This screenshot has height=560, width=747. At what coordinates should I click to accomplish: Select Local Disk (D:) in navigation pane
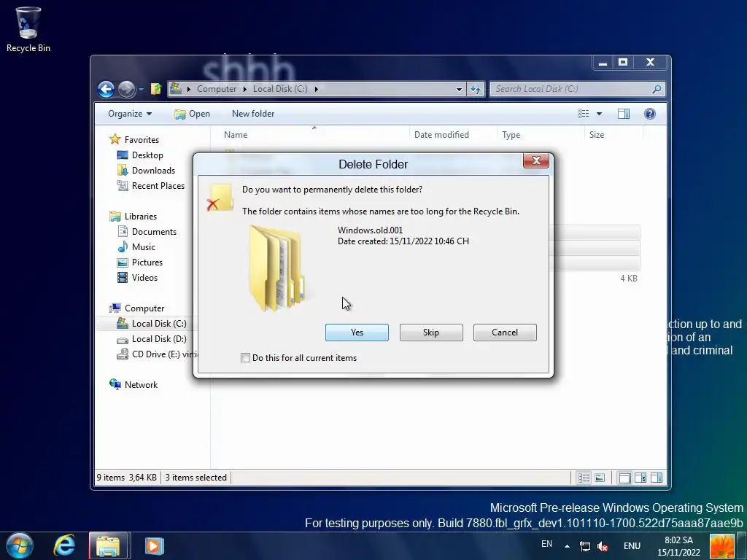click(x=159, y=339)
